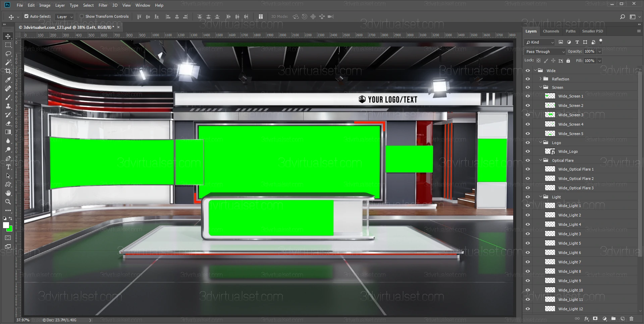Select the Brush tool

[8, 97]
